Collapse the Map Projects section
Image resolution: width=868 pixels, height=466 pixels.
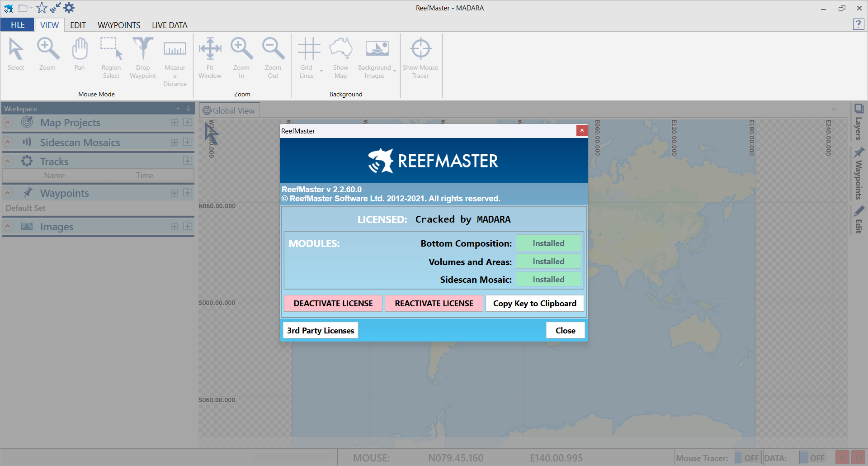coord(8,122)
